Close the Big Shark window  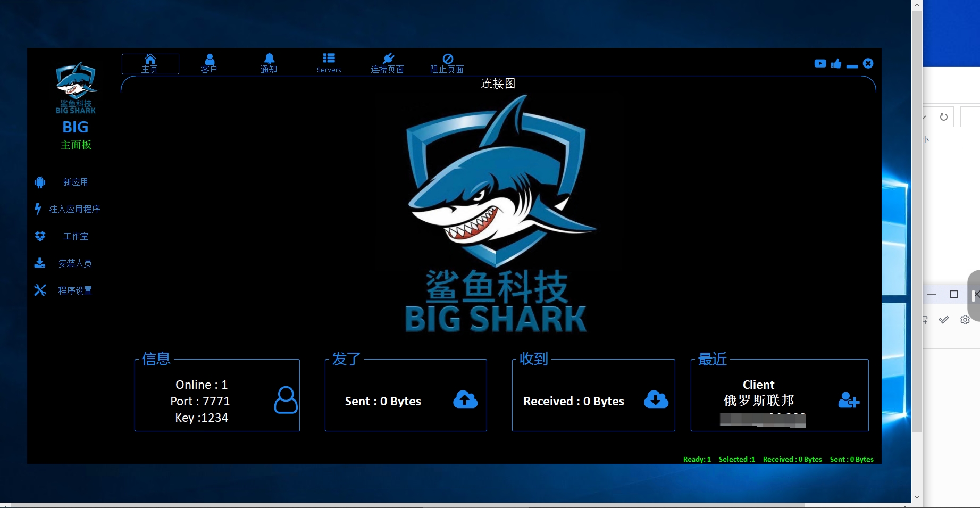(x=868, y=63)
